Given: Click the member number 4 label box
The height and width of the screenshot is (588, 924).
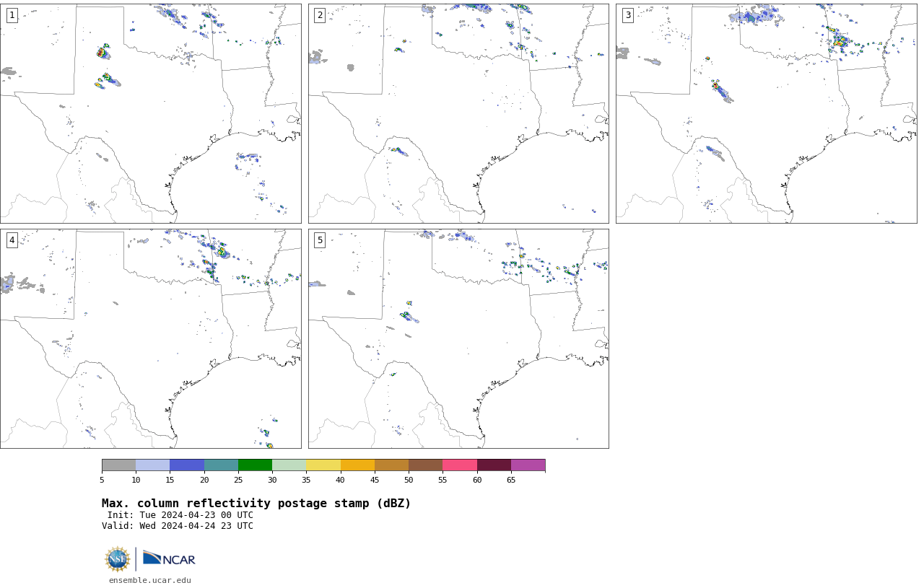Looking at the screenshot, I should point(12,240).
